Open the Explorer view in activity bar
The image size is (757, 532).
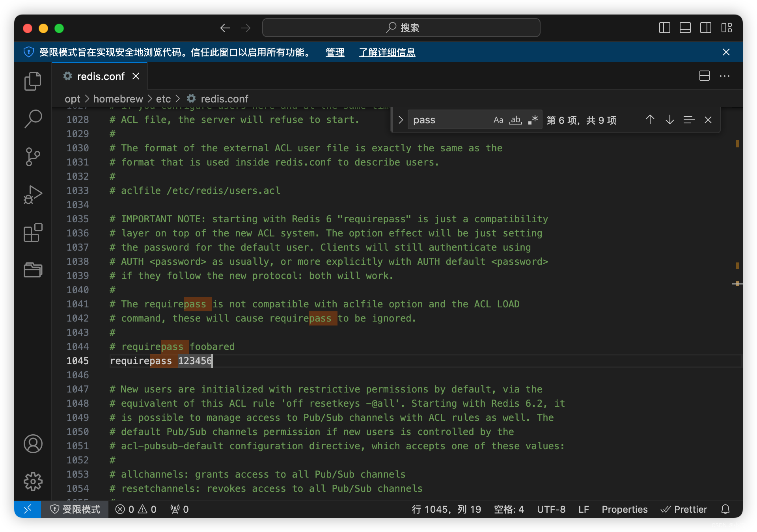point(33,81)
